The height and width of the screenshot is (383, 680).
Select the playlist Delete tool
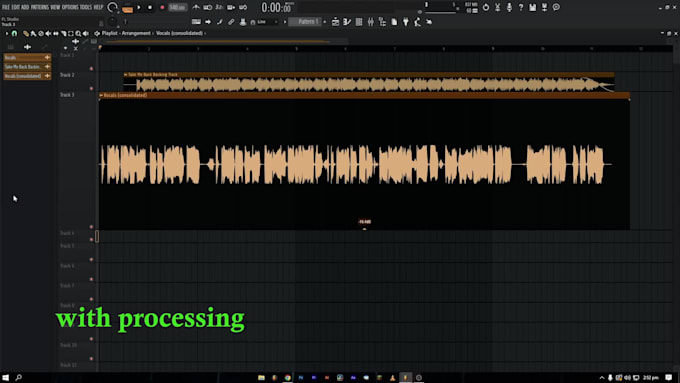coord(41,33)
